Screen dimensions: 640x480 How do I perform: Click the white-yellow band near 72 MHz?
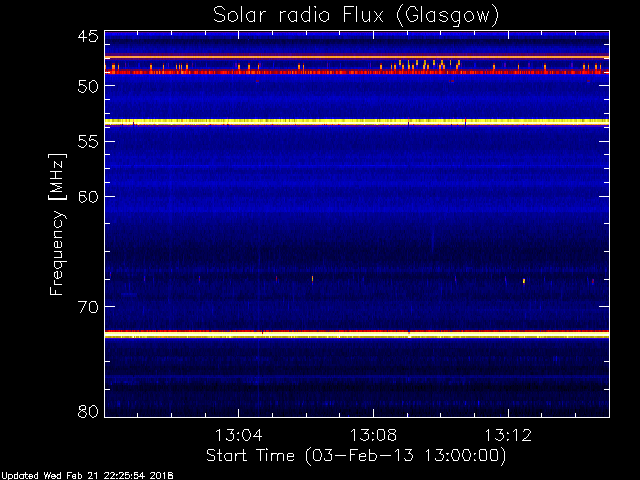(x=357, y=335)
